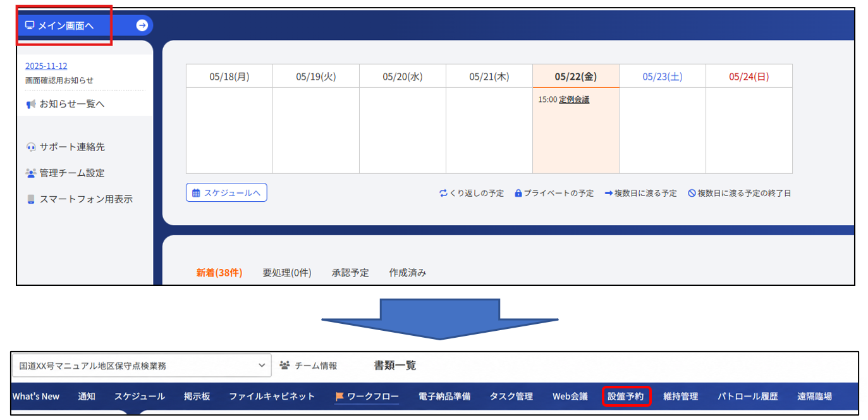This screenshot has height=420, width=868.
Task: Click the calendar icon in スケジュールへ button
Action: [196, 193]
